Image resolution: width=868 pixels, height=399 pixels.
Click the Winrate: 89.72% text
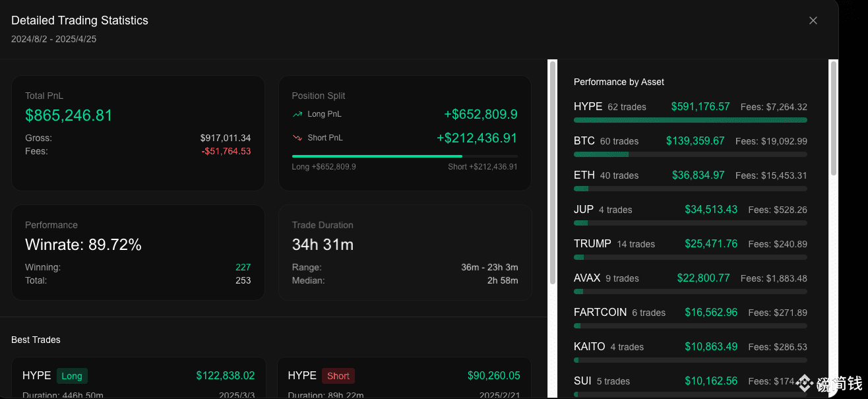83,245
